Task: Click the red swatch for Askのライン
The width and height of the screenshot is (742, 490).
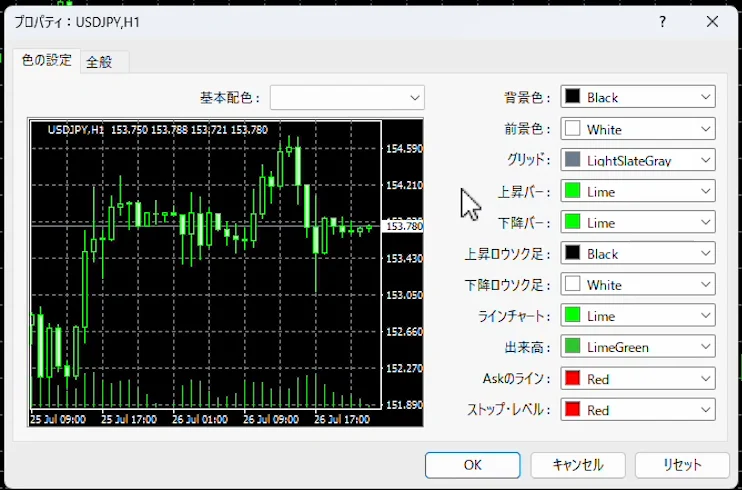Action: 573,378
